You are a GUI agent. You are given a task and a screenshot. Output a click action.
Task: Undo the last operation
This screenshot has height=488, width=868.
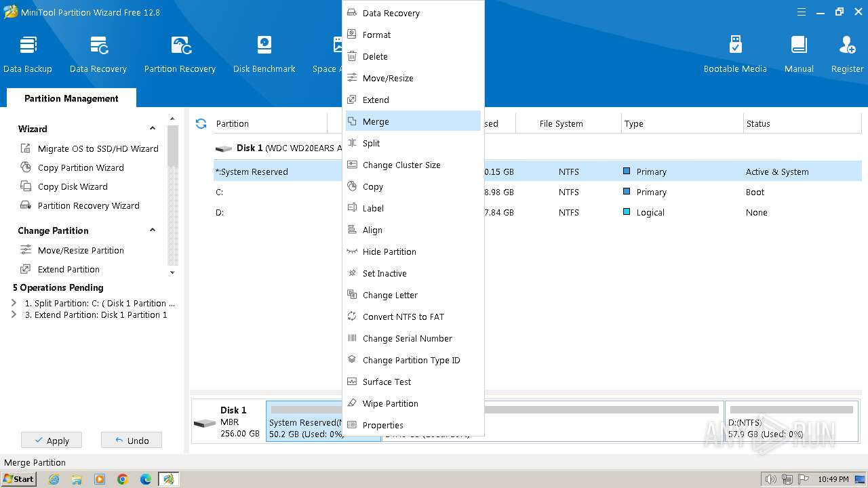[131, 441]
